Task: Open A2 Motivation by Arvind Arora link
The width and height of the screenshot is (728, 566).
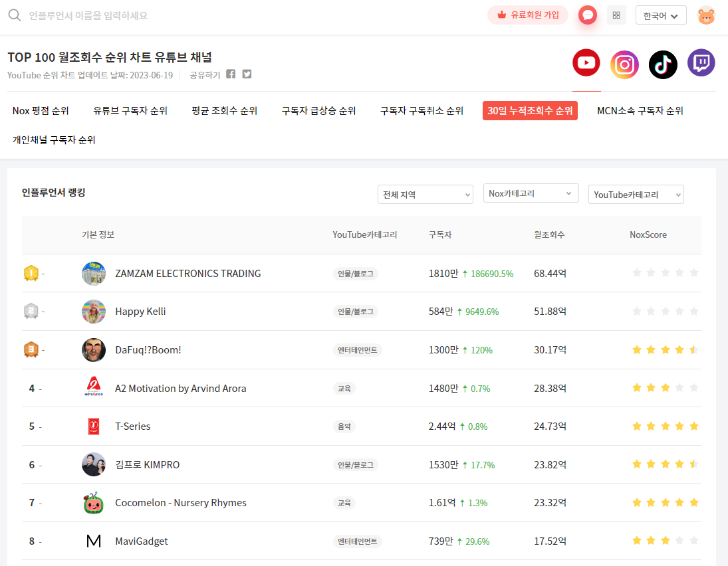Action: coord(181,389)
